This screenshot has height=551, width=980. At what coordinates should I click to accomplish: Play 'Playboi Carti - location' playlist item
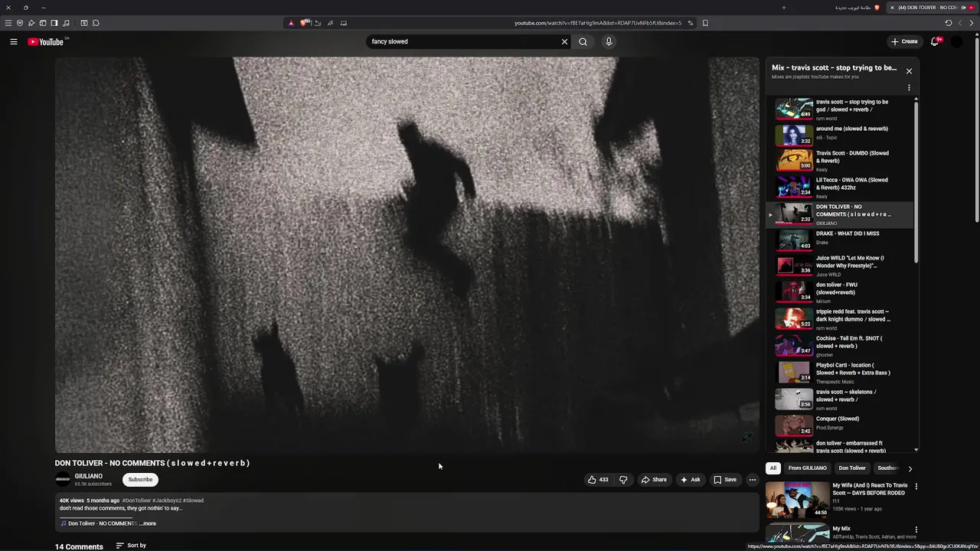click(x=839, y=373)
